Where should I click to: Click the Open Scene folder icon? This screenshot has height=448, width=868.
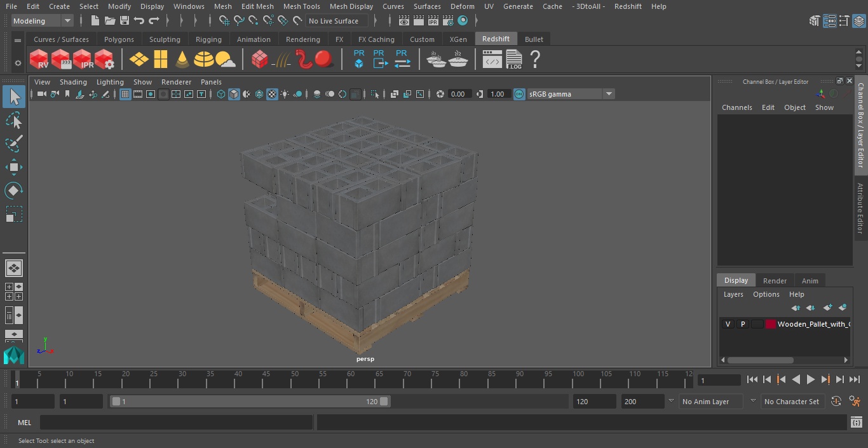[110, 21]
